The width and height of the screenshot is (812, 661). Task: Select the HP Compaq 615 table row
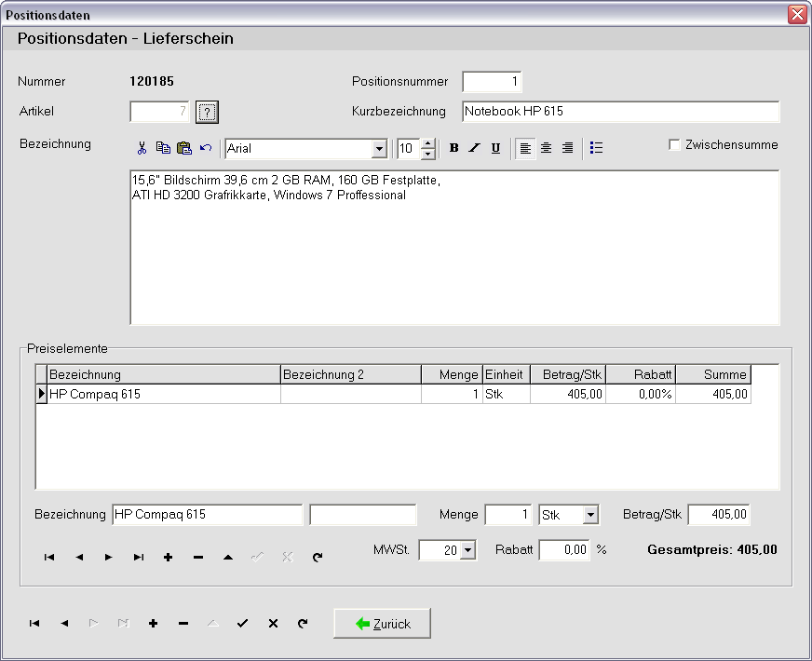point(394,395)
